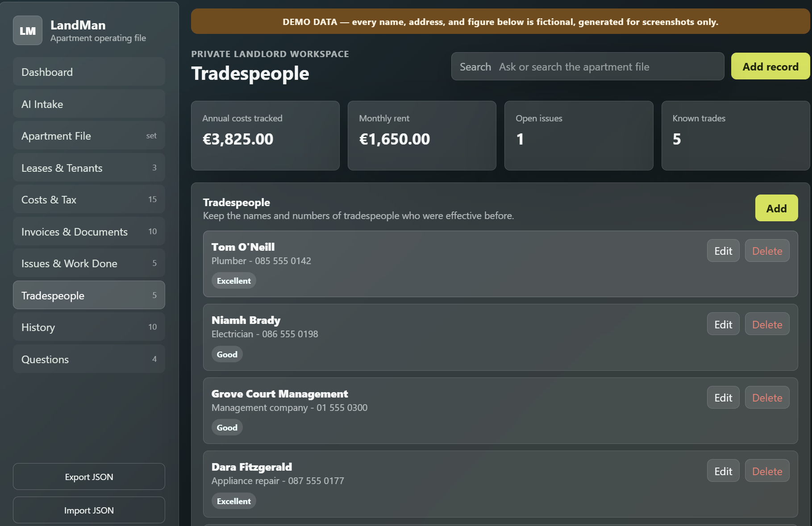Edit Tom O'Neill entry
Screen dimensions: 812x526
coord(723,251)
